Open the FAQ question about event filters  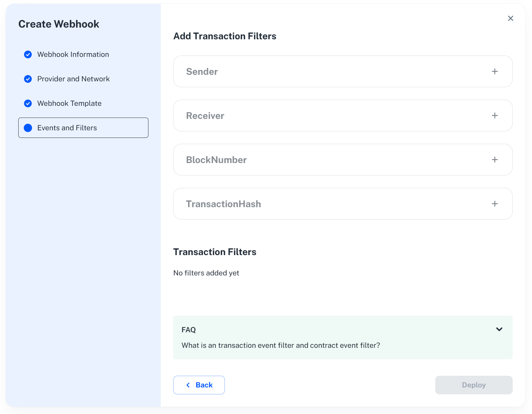point(281,345)
